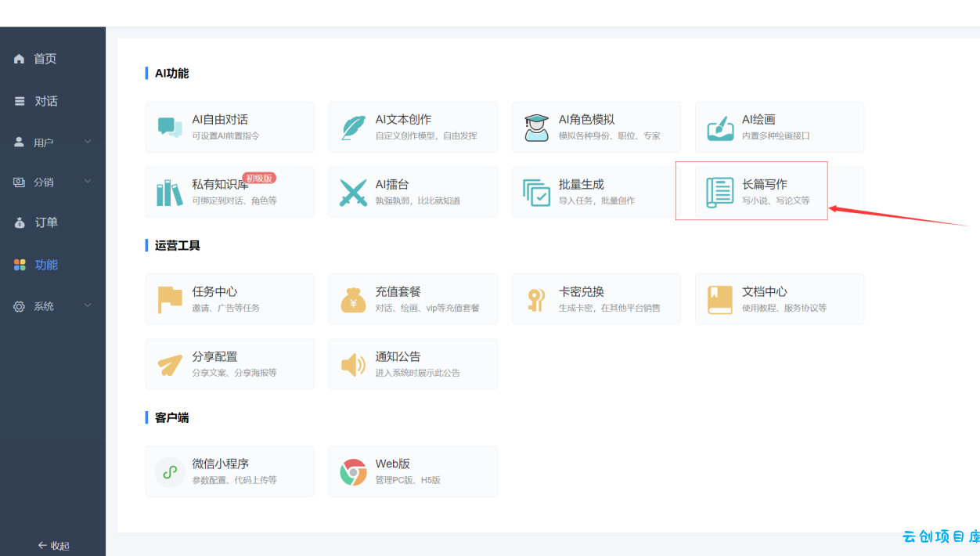
Task: Click the AI擂台 card title
Action: click(x=392, y=184)
